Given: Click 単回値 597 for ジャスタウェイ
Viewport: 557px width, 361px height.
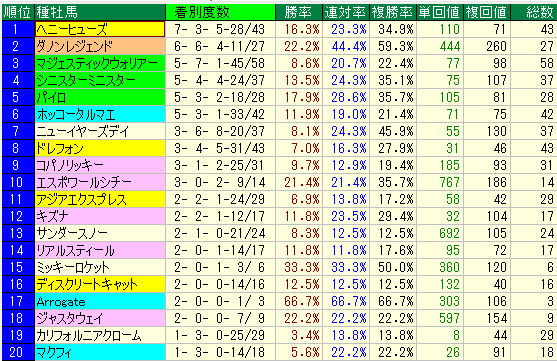Looking at the screenshot, I should (449, 318).
